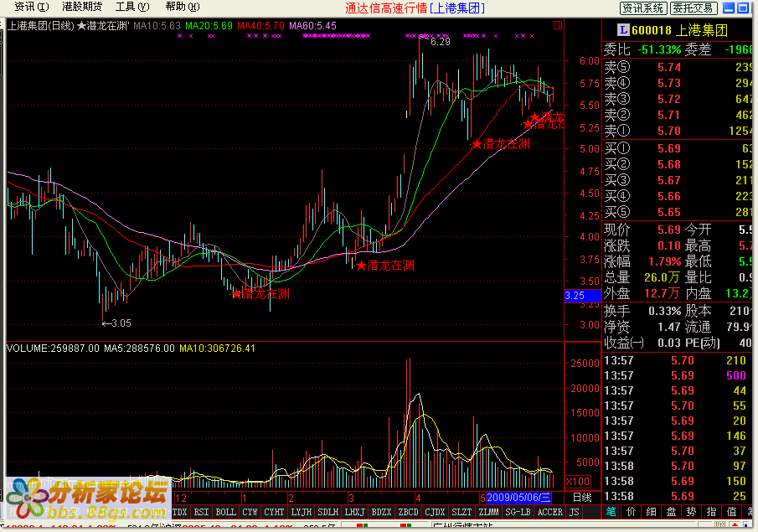Open the SLZT indicator tab

(462, 512)
